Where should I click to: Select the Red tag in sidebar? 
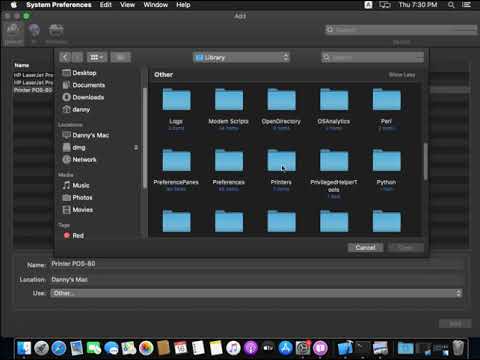78,235
